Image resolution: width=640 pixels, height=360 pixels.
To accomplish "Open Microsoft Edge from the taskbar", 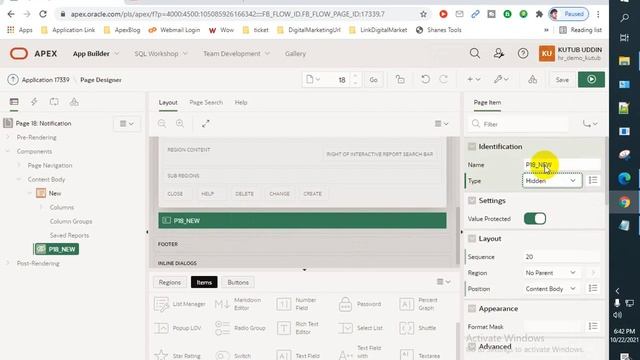I will [x=624, y=178].
